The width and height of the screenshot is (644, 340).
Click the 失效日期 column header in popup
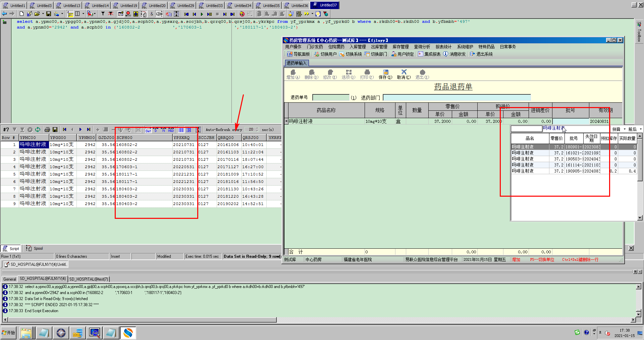click(x=591, y=138)
